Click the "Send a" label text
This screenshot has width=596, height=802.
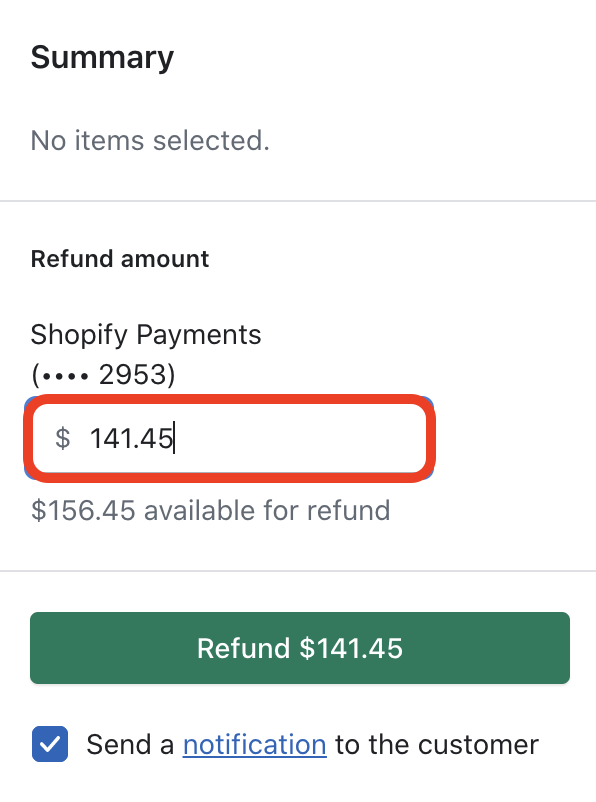pos(130,744)
